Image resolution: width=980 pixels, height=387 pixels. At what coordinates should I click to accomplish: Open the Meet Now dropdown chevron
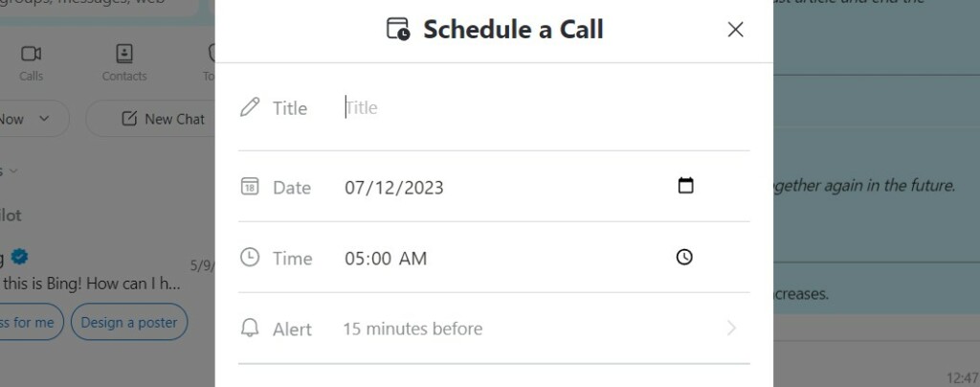pyautogui.click(x=44, y=119)
